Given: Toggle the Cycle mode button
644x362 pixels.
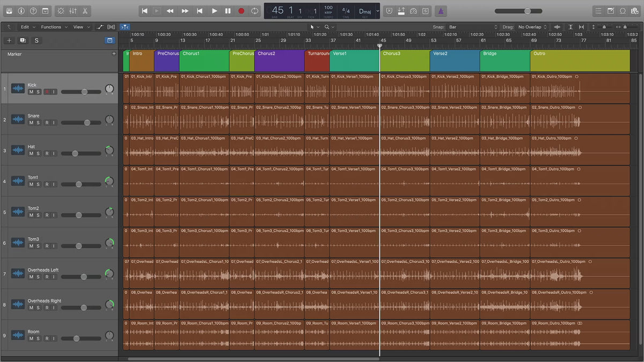Looking at the screenshot, I should click(x=254, y=11).
